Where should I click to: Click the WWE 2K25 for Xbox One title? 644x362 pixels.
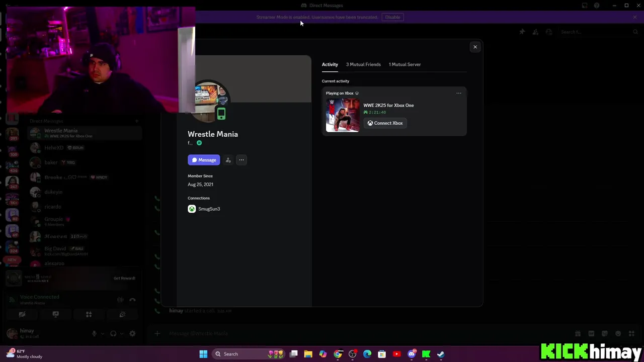[388, 106]
